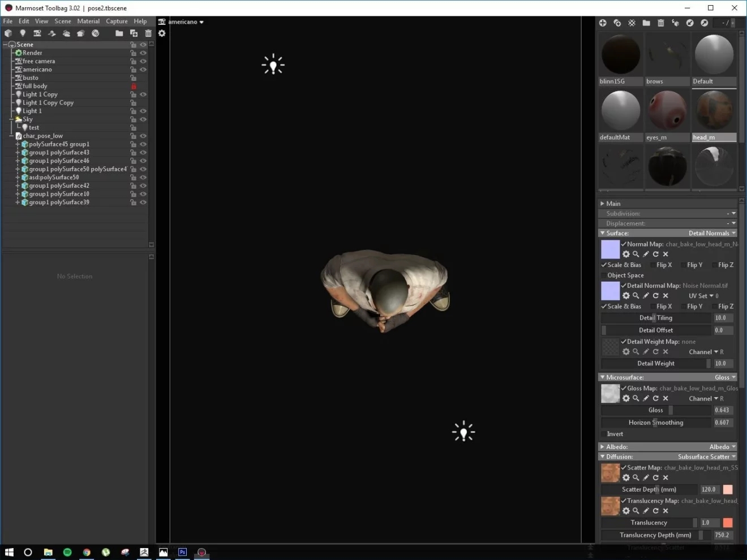Viewport: 747px width, 560px height.
Task: Import material using the inward arrow icon
Action: tap(690, 23)
